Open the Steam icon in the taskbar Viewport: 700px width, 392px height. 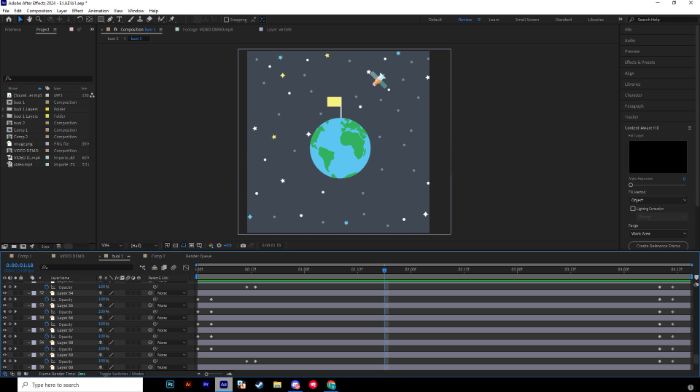(x=259, y=384)
